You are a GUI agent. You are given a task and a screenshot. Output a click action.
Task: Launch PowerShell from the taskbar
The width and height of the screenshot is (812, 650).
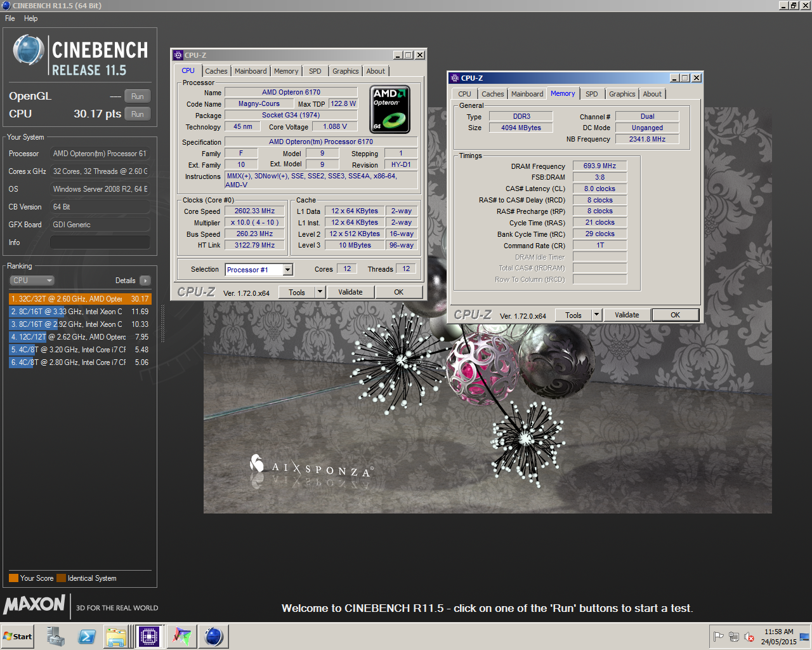87,636
